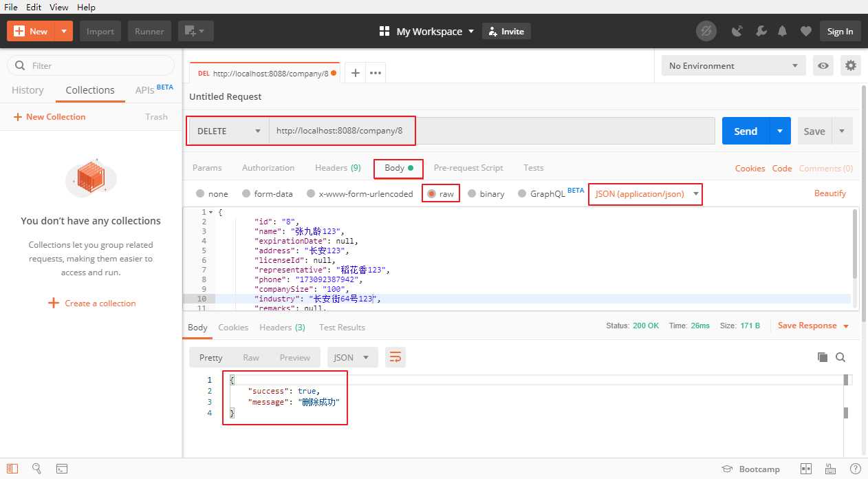Image resolution: width=868 pixels, height=479 pixels.
Task: Click New Collection in the sidebar
Action: coord(50,117)
